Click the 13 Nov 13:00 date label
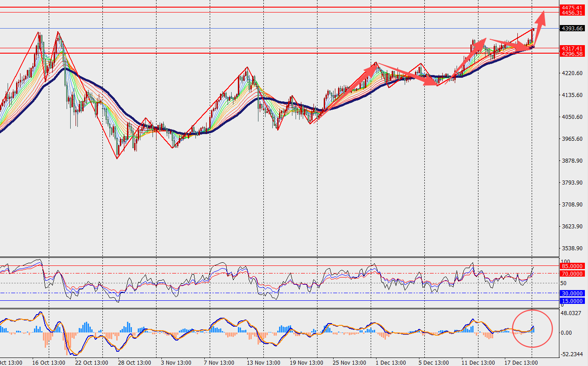The image size is (588, 366). click(263, 362)
